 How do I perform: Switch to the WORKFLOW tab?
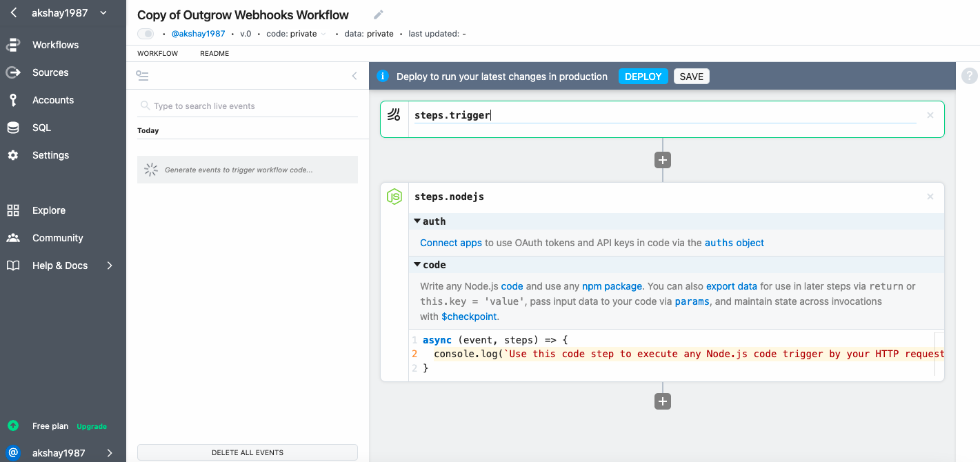[157, 54]
